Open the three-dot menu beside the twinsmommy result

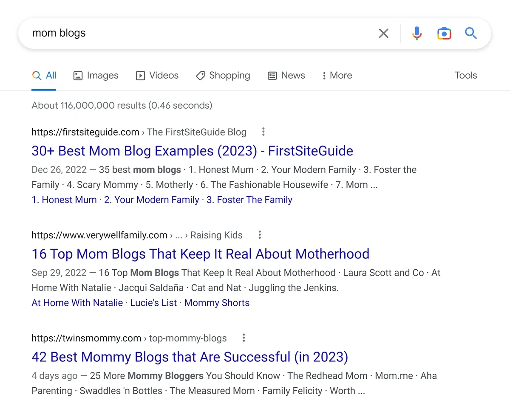(x=244, y=338)
